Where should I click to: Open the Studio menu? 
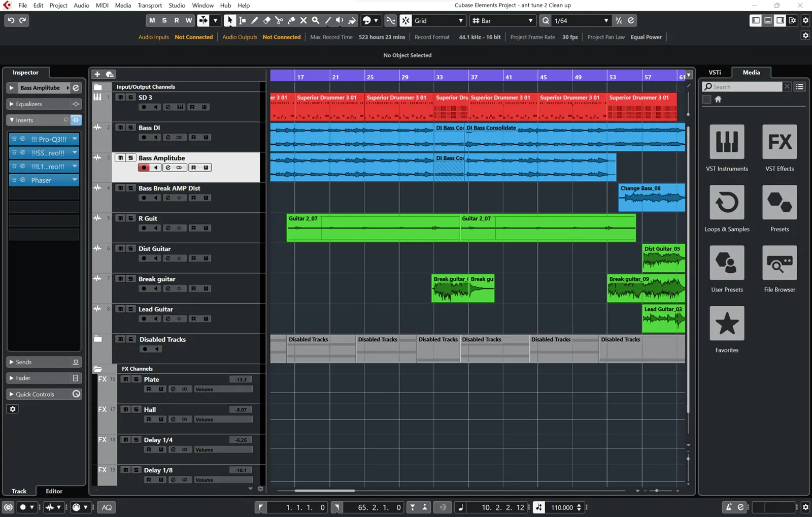(177, 5)
